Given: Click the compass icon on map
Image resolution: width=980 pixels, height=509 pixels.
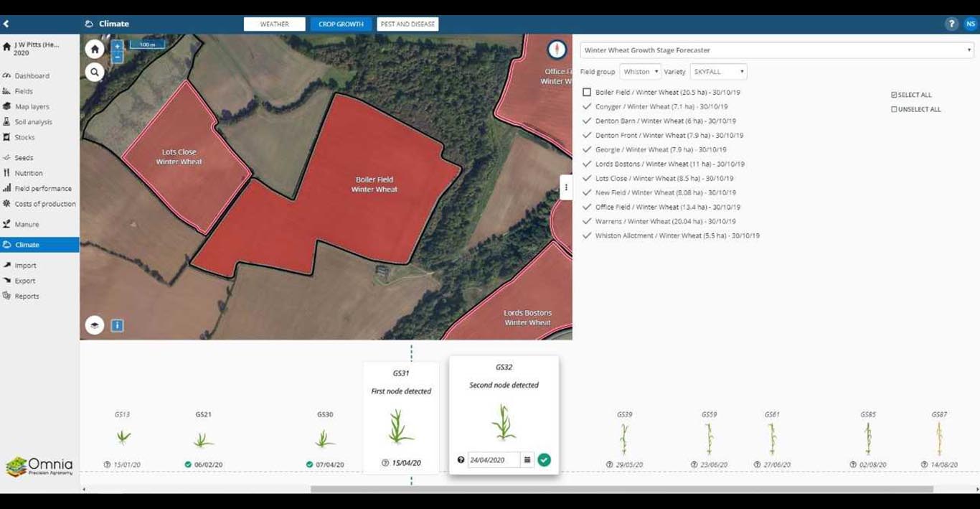Looking at the screenshot, I should [557, 50].
